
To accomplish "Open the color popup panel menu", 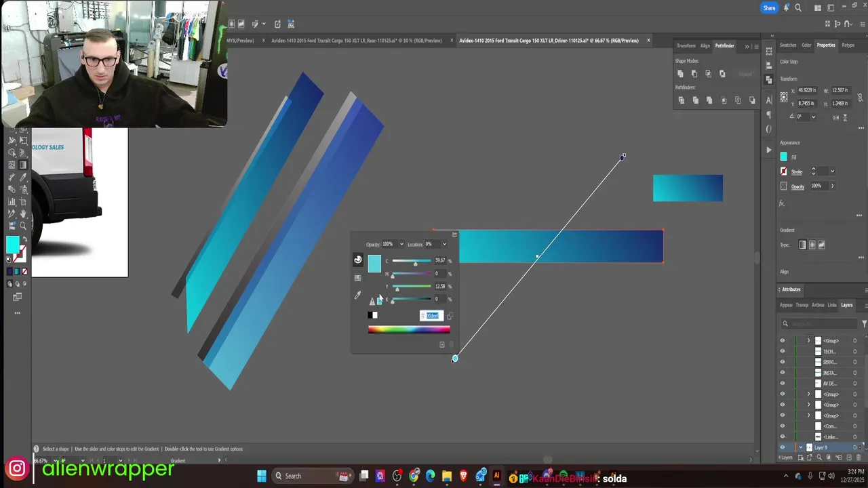I will tap(454, 235).
